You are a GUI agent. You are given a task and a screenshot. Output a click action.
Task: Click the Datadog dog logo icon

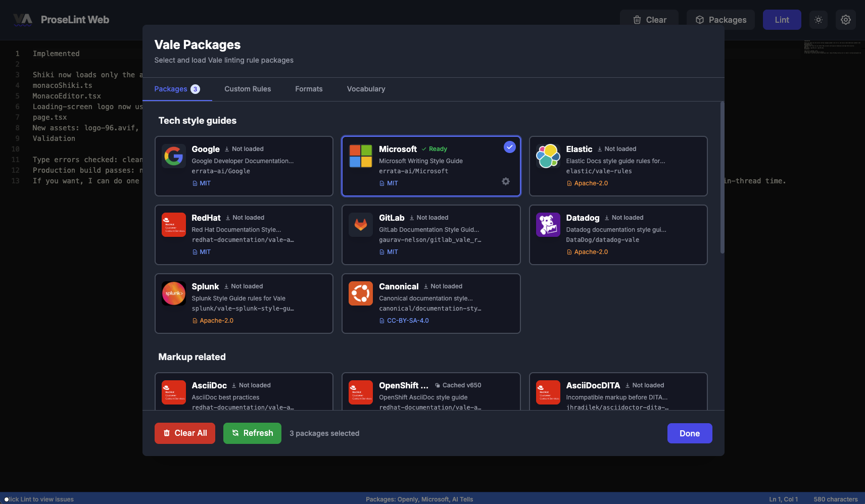[x=548, y=225]
